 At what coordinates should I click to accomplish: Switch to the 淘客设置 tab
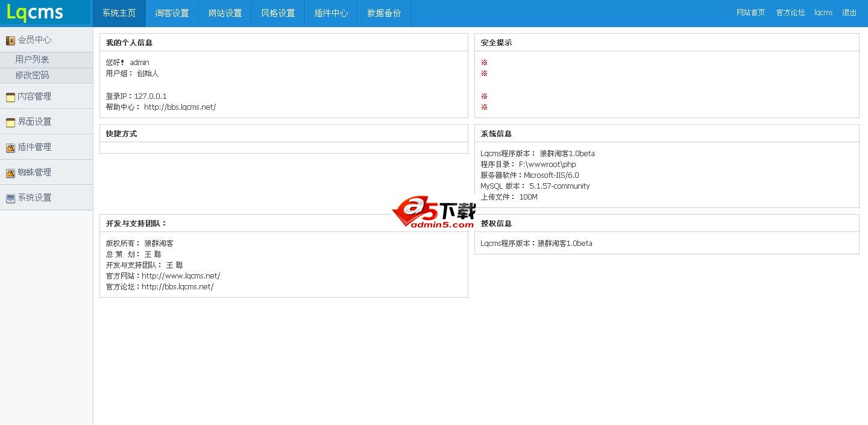click(172, 13)
